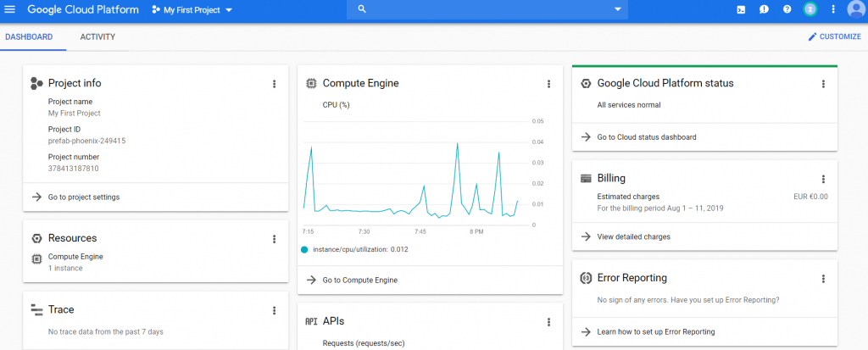Open Billing card options menu
The image size is (868, 350).
point(823,179)
